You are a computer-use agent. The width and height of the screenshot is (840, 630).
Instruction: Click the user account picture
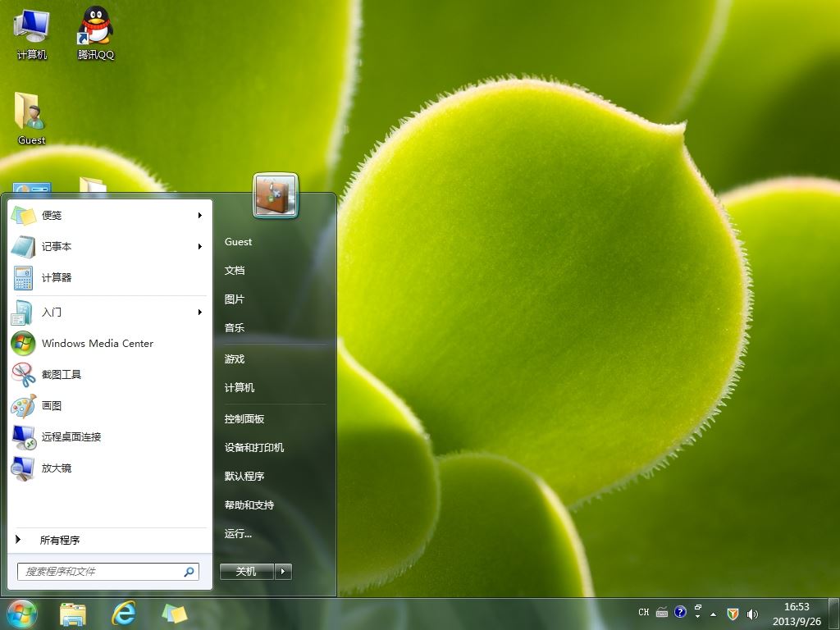click(276, 196)
